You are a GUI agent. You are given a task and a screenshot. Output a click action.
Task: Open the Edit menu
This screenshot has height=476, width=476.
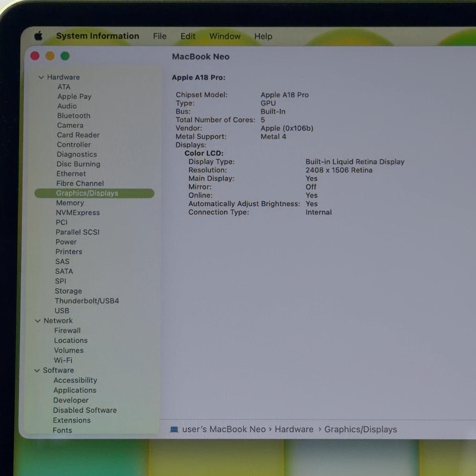pos(188,36)
